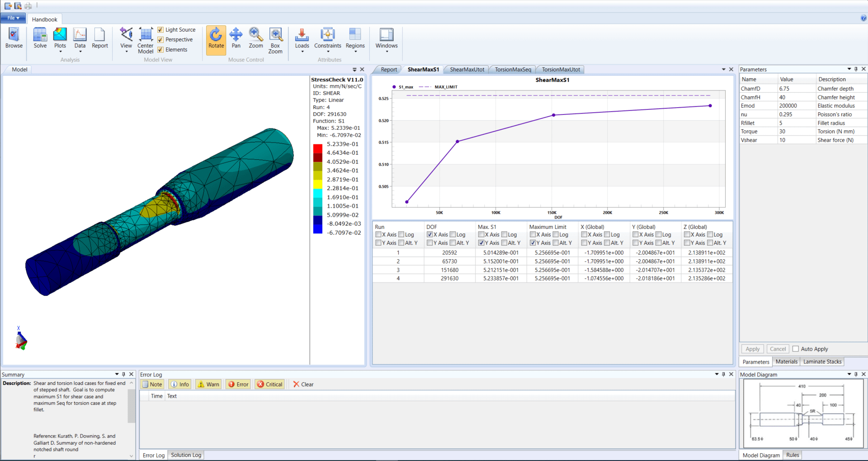868x461 pixels.
Task: Open the File menu dropdown
Action: pos(13,18)
